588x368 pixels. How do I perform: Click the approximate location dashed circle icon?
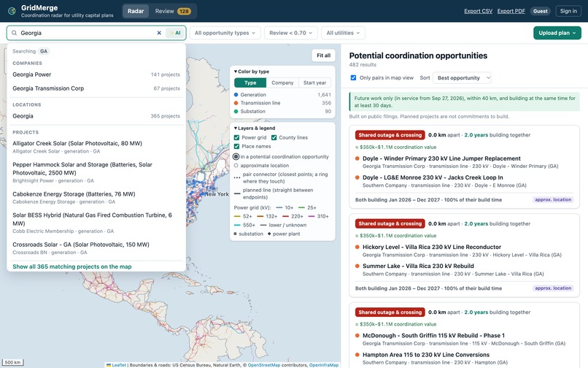[236, 165]
